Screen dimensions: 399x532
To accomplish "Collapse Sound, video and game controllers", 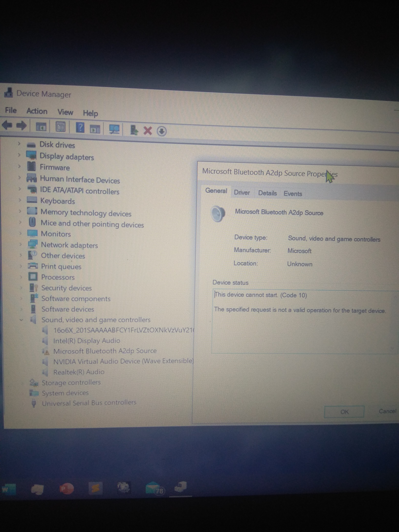I will click(21, 320).
